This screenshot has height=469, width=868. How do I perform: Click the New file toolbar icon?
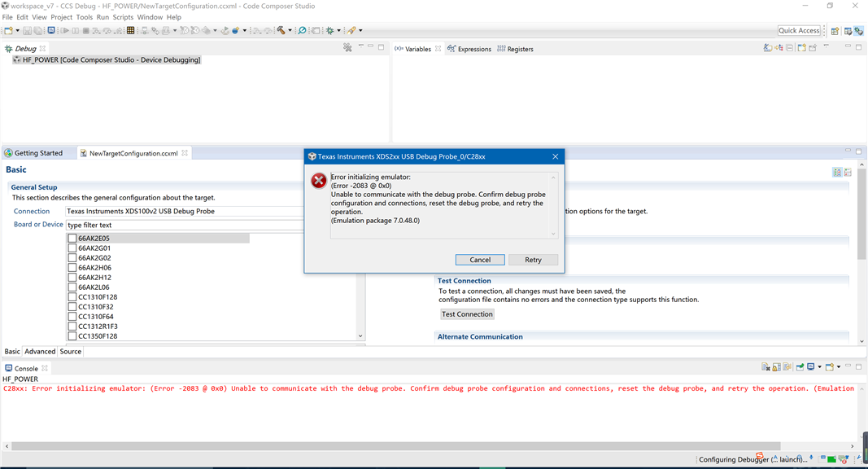tap(8, 30)
